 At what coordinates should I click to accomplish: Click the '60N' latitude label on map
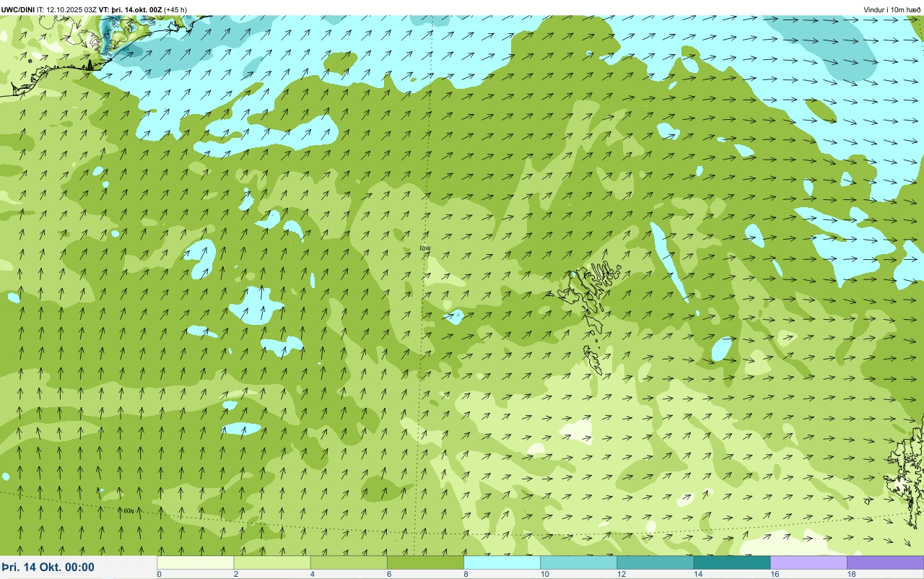point(128,511)
